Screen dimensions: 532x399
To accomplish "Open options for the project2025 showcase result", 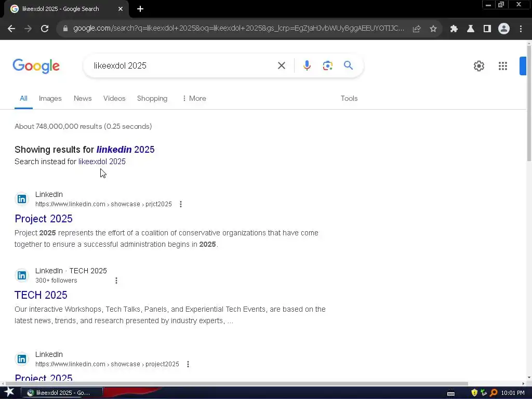I will [188, 364].
